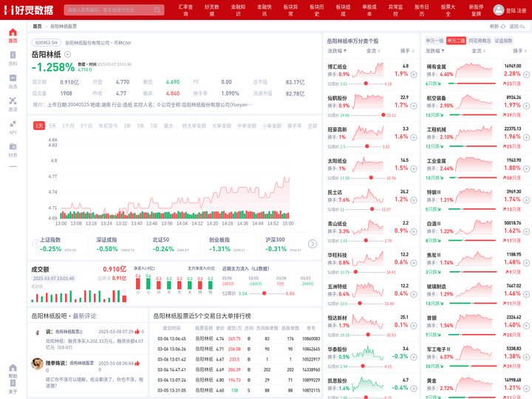Select the 最大 chart range
The height and width of the screenshot is (399, 532).
pyautogui.click(x=168, y=126)
